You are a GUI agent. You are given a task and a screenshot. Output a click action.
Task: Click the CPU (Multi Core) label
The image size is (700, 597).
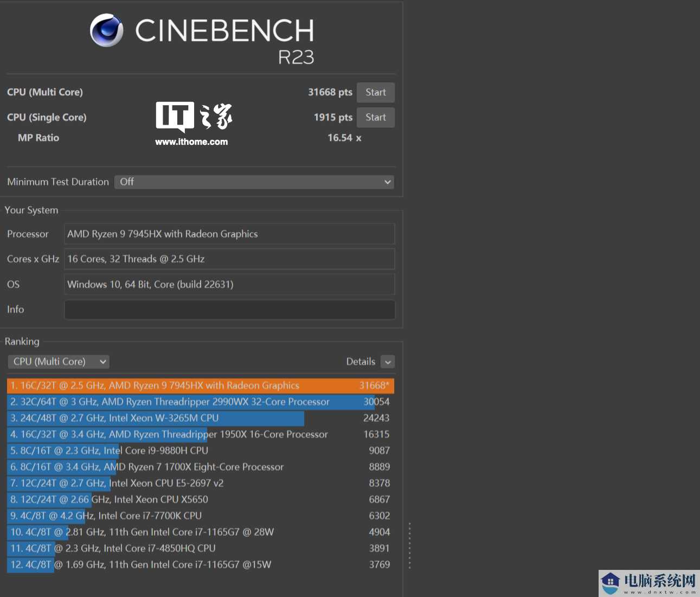[45, 92]
